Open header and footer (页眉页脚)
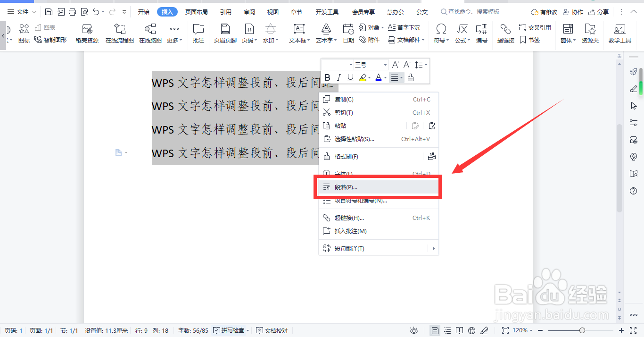This screenshot has width=644, height=337. click(225, 34)
